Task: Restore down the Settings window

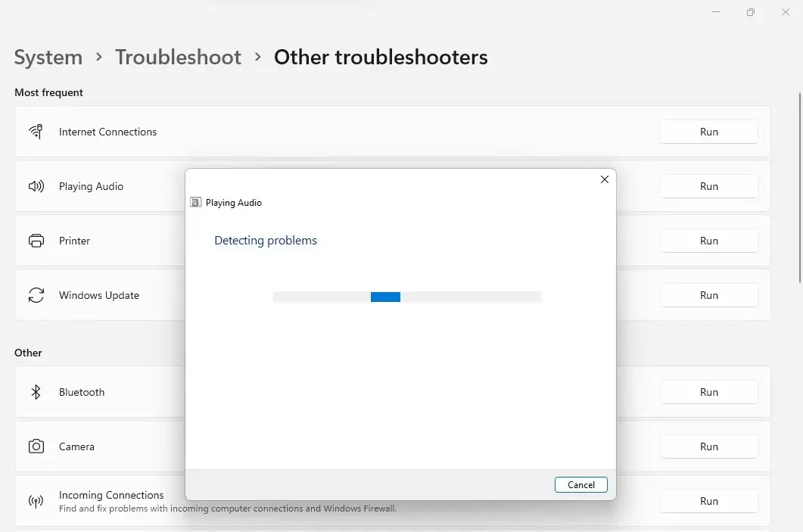Action: coord(750,12)
